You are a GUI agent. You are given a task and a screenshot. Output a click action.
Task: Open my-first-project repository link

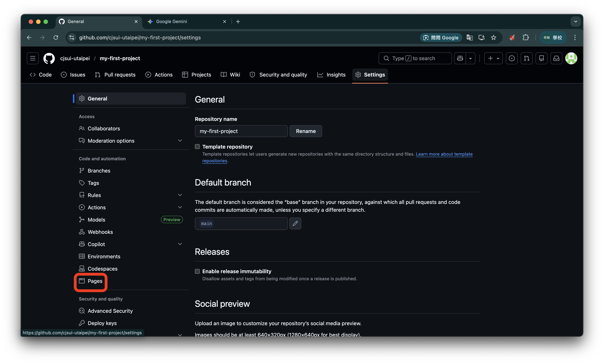[x=120, y=58]
